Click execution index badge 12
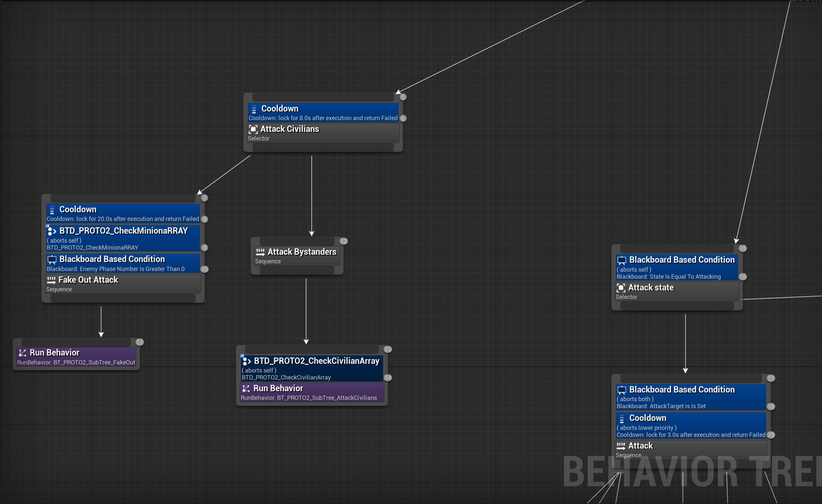 [x=344, y=241]
